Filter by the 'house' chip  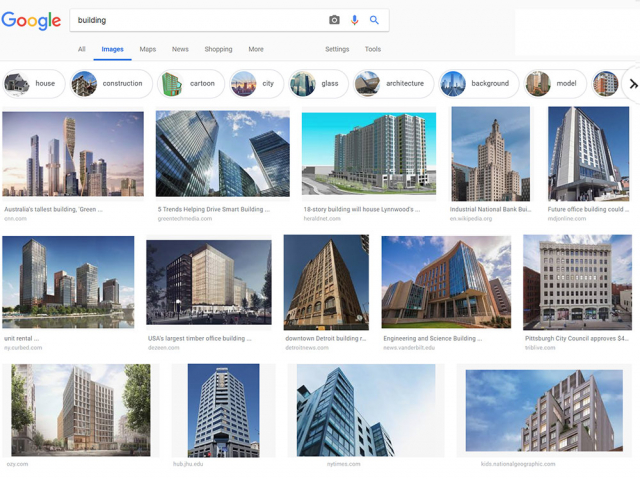tap(33, 83)
